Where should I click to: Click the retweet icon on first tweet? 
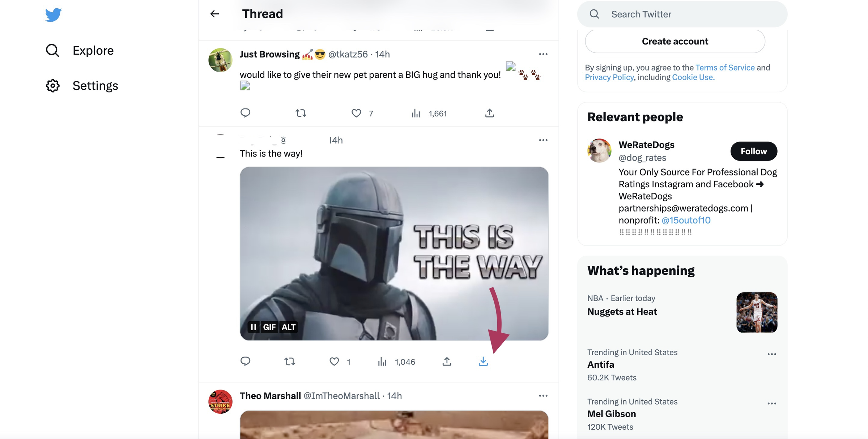[300, 112]
